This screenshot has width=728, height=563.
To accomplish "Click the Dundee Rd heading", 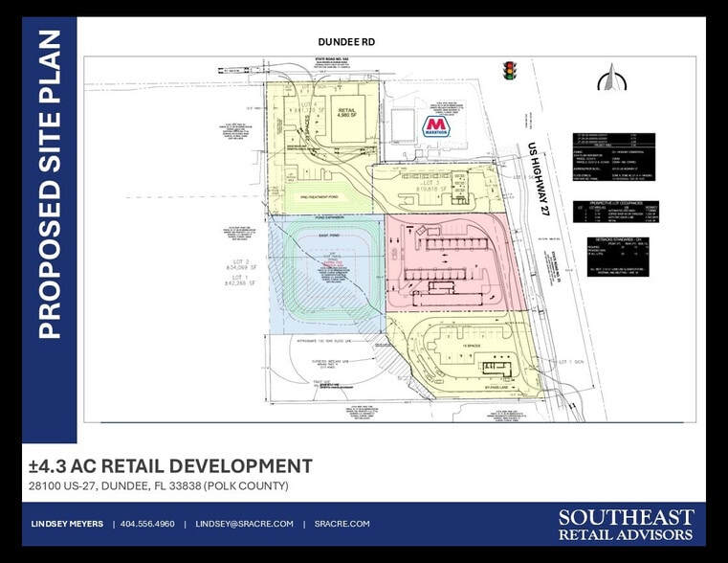I will point(346,43).
